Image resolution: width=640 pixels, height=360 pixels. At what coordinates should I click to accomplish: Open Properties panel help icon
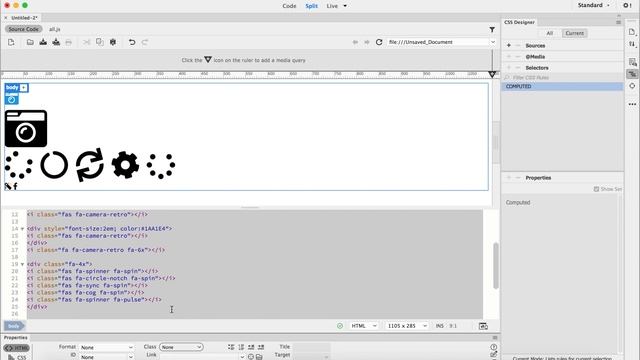493,347
